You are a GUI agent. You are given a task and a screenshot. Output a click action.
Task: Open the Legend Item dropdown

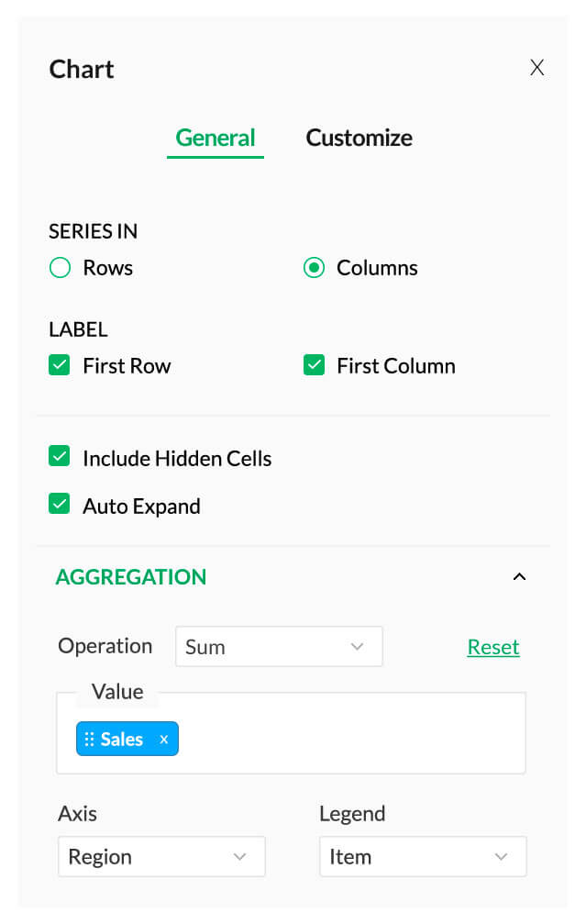click(x=423, y=856)
